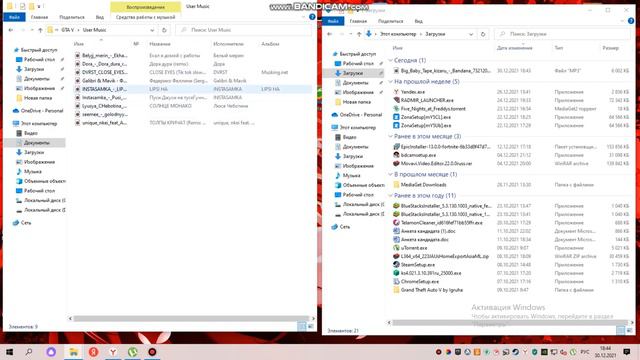Switch User Music to large icons view
640x360 pixels.
coord(311,326)
